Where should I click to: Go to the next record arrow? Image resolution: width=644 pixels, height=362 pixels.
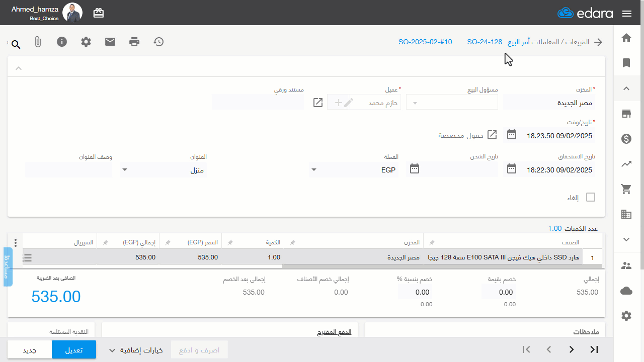tap(572, 349)
